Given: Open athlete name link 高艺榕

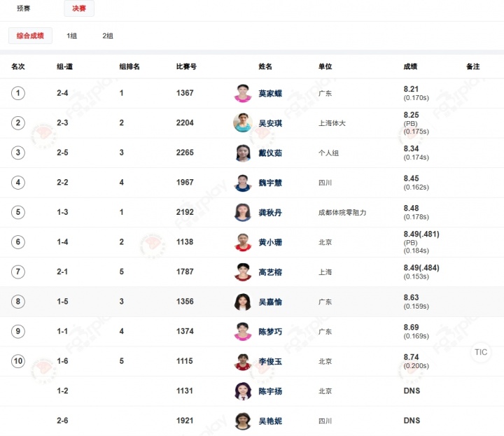Looking at the screenshot, I should pos(270,272).
